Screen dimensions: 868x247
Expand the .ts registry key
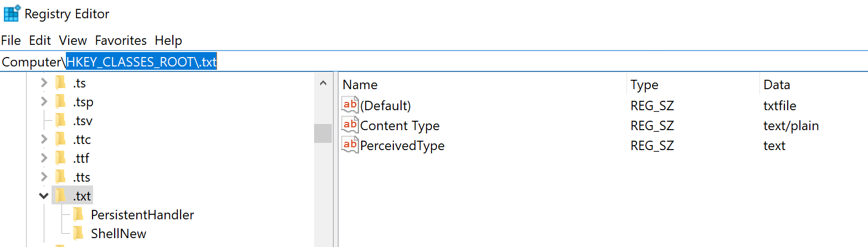(x=44, y=84)
